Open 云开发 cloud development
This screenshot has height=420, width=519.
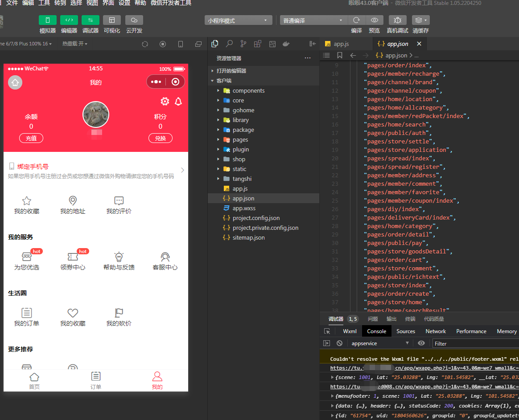pyautogui.click(x=134, y=20)
